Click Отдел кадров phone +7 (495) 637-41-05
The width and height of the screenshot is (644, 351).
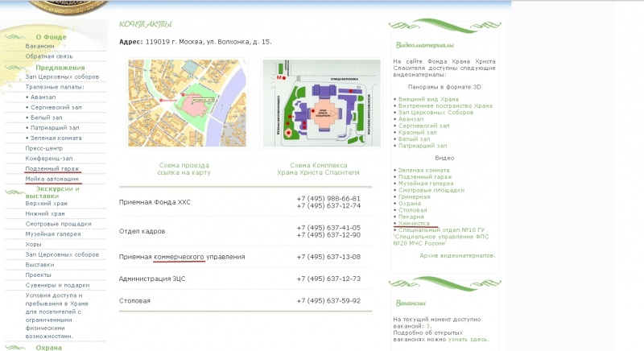pos(328,228)
